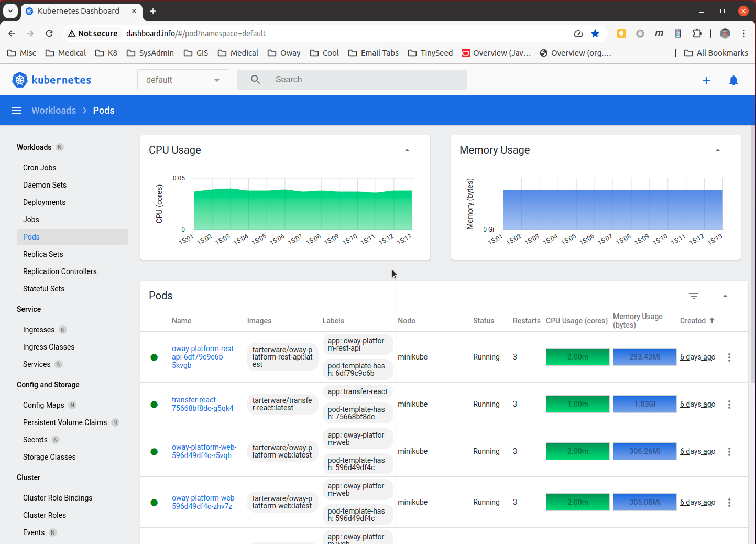Open the hamburger navigation menu
Image resolution: width=756 pixels, height=544 pixels.
click(x=17, y=111)
